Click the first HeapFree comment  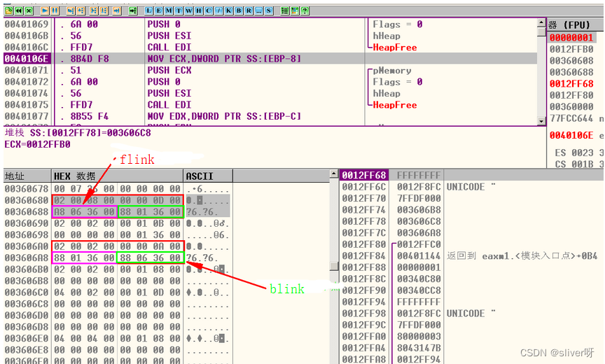click(395, 48)
